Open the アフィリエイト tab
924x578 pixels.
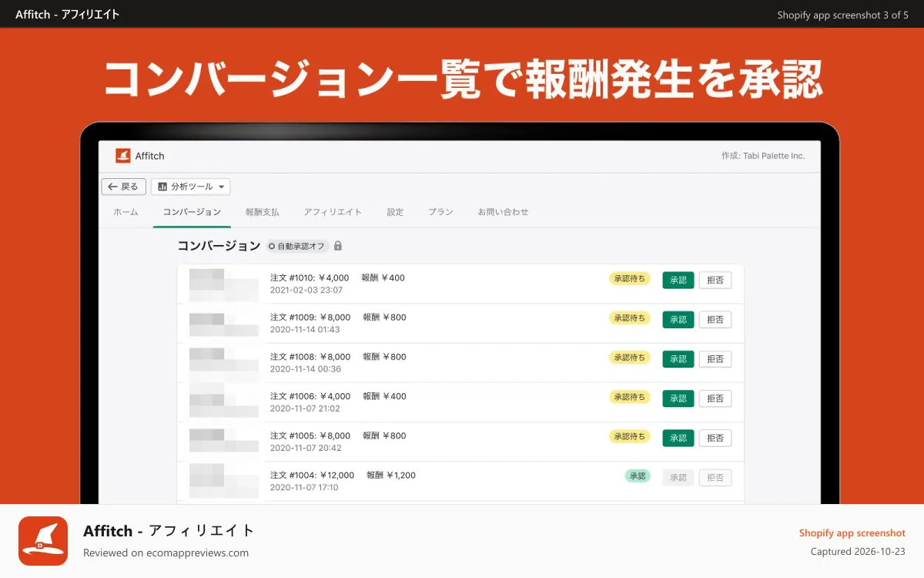click(x=333, y=212)
